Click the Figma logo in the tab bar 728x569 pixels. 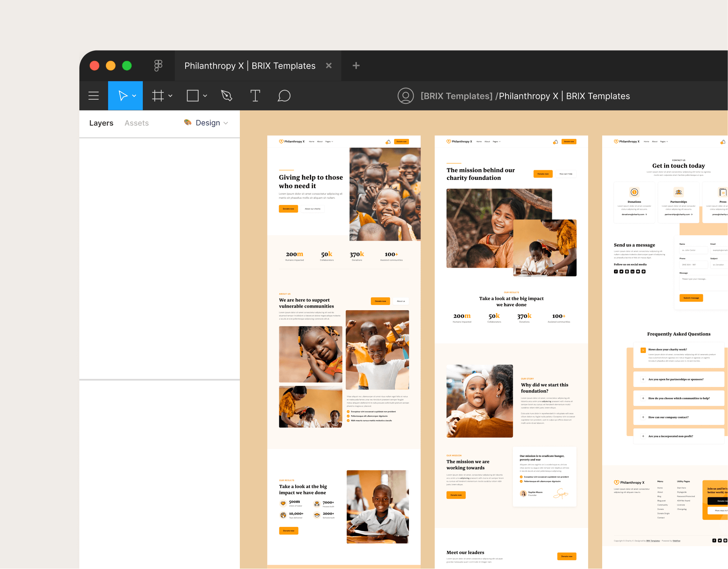point(158,65)
